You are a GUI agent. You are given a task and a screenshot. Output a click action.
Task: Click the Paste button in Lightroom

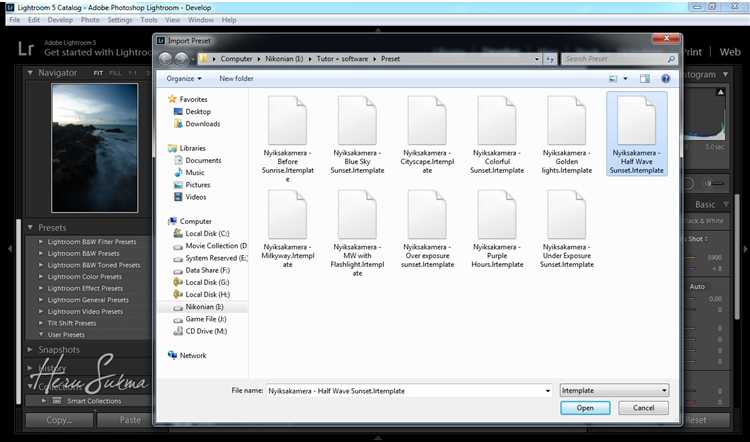click(x=125, y=420)
